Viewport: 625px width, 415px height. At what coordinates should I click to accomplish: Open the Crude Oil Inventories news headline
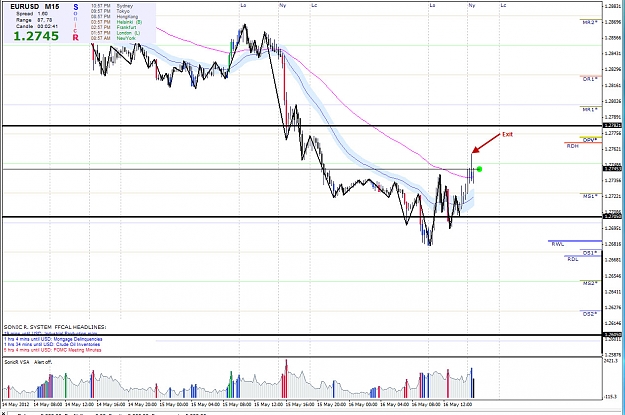(52, 344)
